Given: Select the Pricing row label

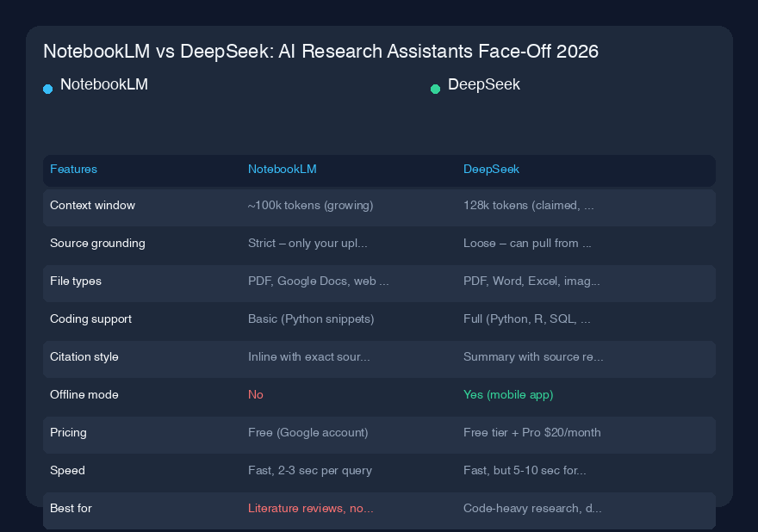Looking at the screenshot, I should point(68,432).
